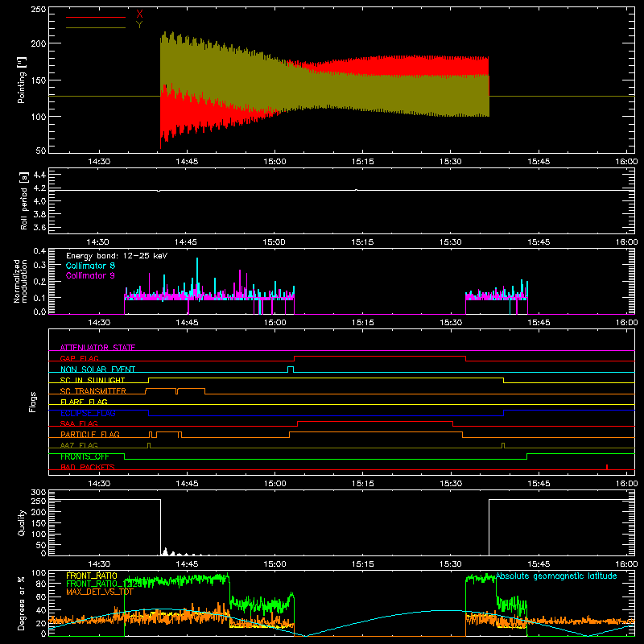Click the NON_SOLAR_EVENT pulse near 15:02
The width and height of the screenshot is (644, 644).
291,369
